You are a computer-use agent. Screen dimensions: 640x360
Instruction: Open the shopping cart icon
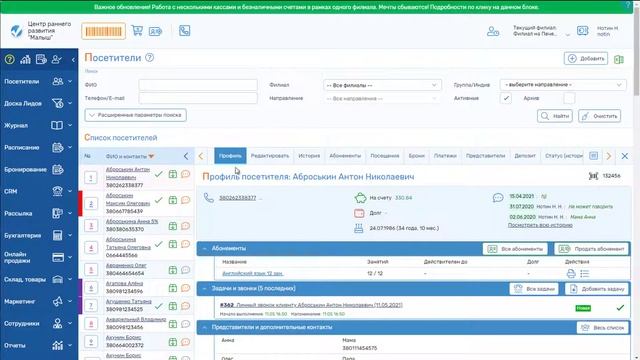click(137, 31)
